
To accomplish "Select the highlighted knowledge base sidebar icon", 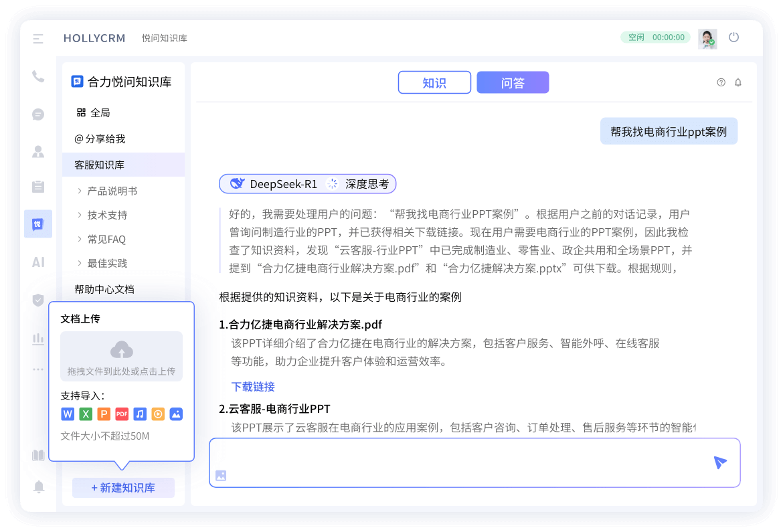I will [38, 224].
